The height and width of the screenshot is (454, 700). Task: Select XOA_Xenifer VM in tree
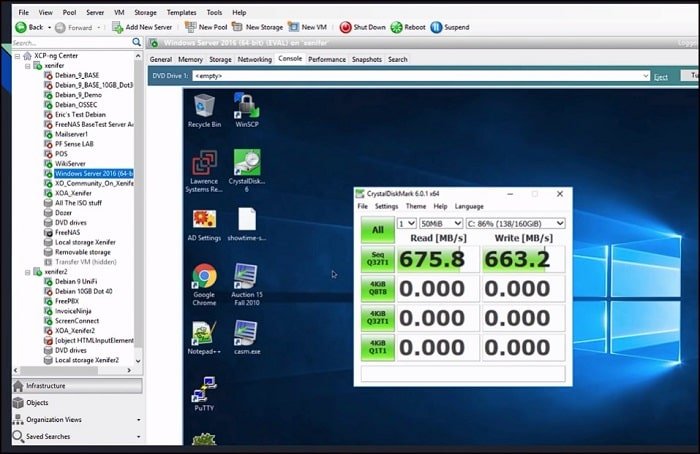(73, 193)
